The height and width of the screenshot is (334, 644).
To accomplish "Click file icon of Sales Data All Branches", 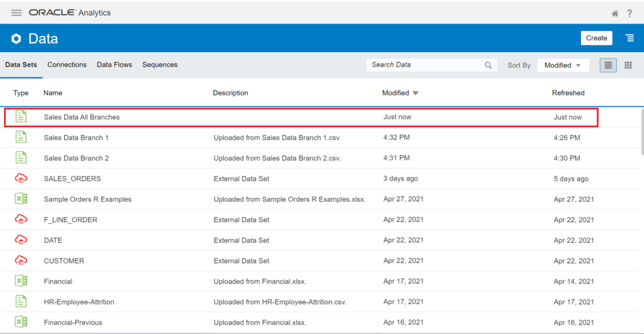I will coord(21,116).
